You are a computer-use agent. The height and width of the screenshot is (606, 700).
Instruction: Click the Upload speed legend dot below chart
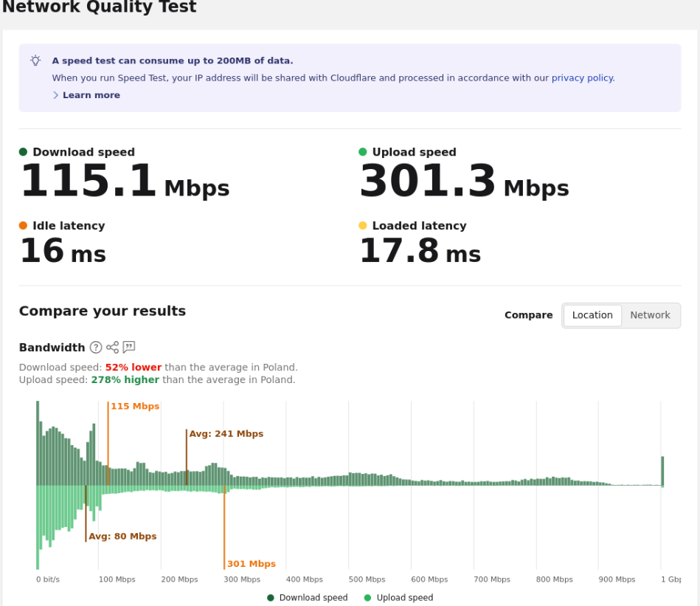pos(368,598)
